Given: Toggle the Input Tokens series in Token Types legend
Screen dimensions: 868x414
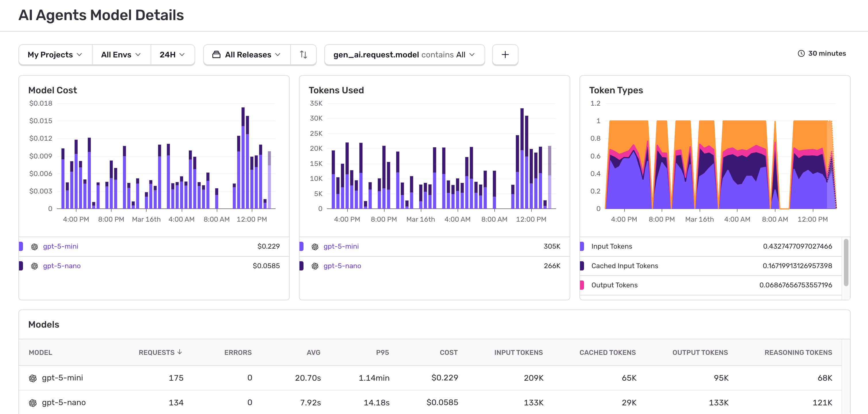Looking at the screenshot, I should (x=581, y=246).
